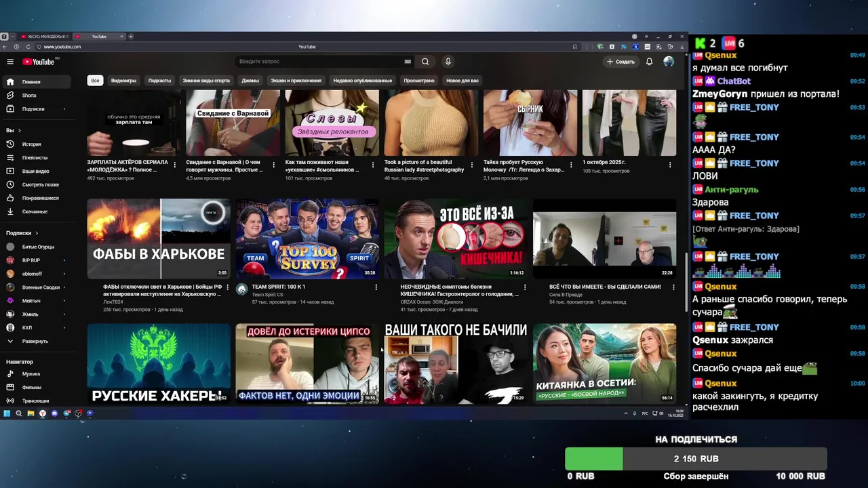The image size is (868, 488).
Task: Open taskbar search icon
Action: (x=19, y=413)
